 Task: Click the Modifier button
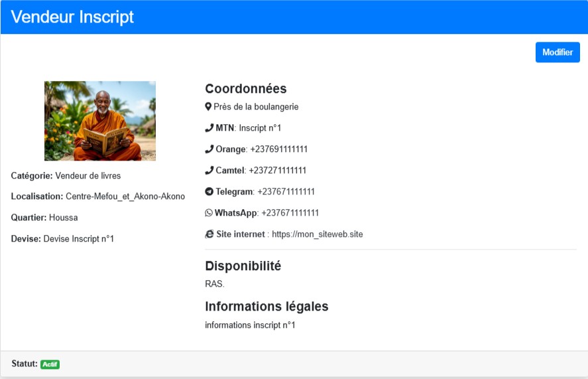pos(558,52)
